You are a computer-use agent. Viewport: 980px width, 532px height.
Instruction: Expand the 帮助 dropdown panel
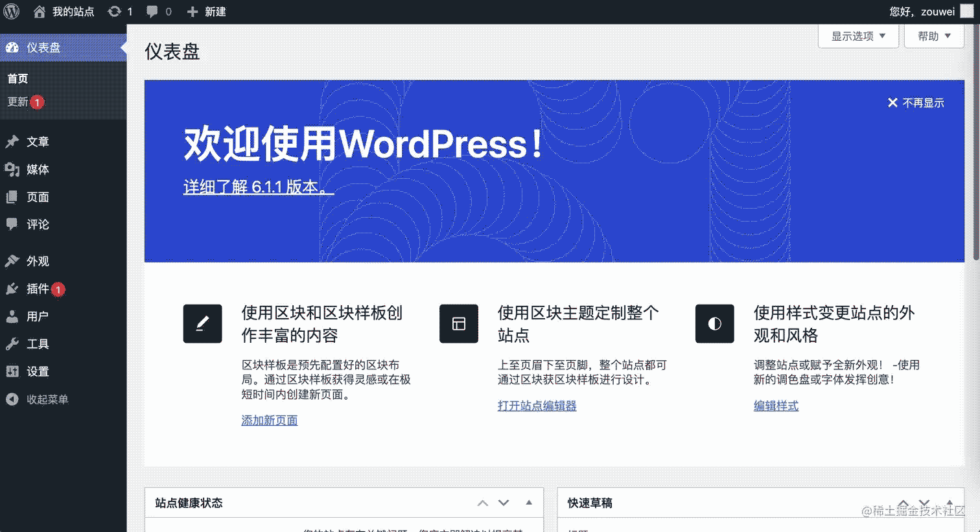click(x=933, y=36)
